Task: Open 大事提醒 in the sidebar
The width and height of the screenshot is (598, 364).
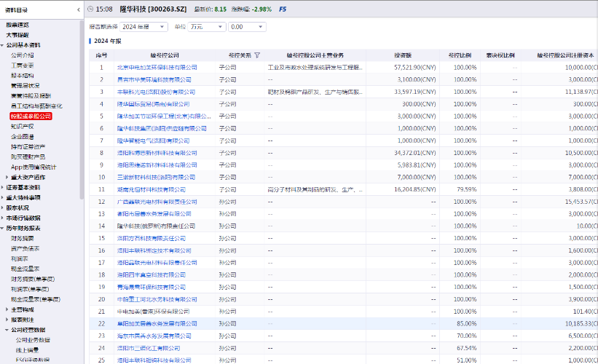Action: 17,35
